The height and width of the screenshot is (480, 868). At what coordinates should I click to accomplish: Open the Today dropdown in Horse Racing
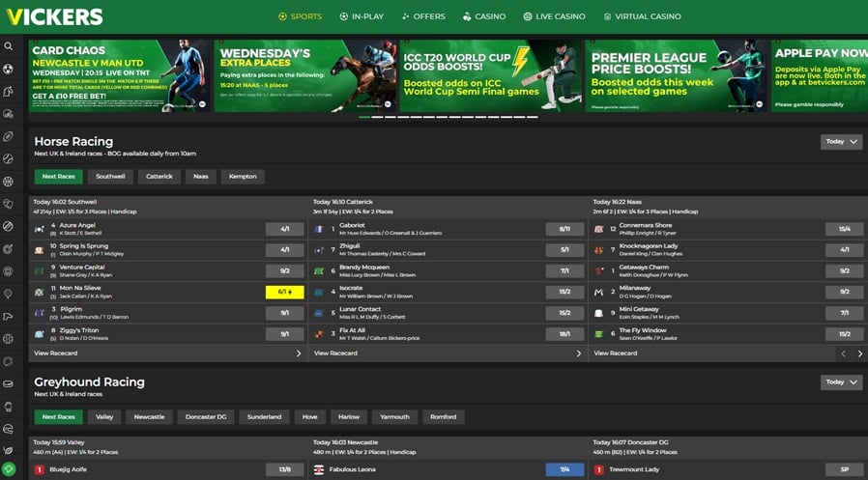point(842,142)
